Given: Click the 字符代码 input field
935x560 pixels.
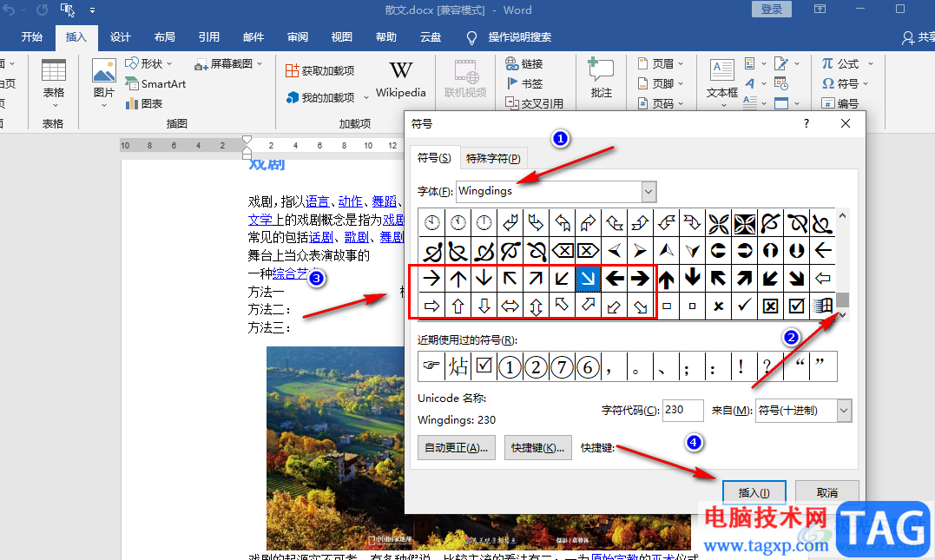Looking at the screenshot, I should (682, 411).
